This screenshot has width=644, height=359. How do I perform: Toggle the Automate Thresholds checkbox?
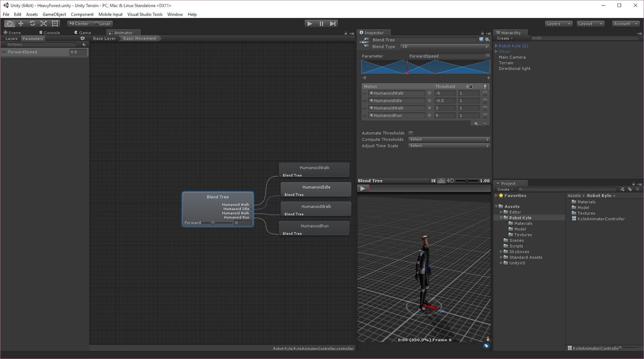[411, 133]
